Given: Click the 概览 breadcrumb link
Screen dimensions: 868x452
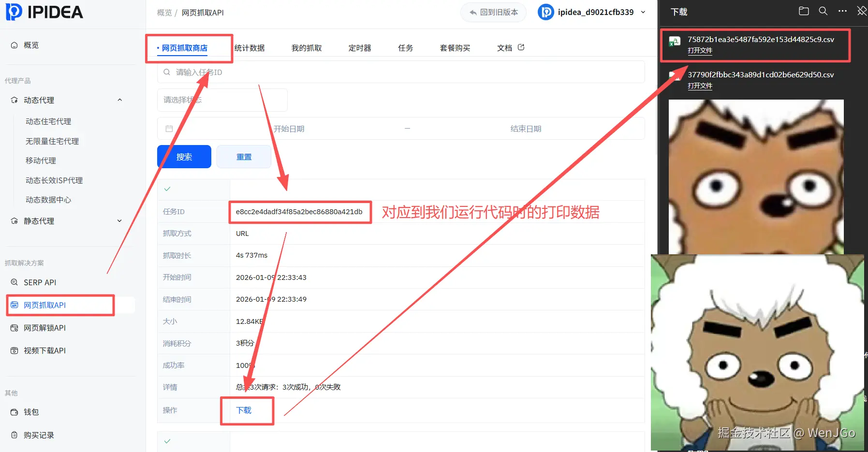Looking at the screenshot, I should click(164, 13).
